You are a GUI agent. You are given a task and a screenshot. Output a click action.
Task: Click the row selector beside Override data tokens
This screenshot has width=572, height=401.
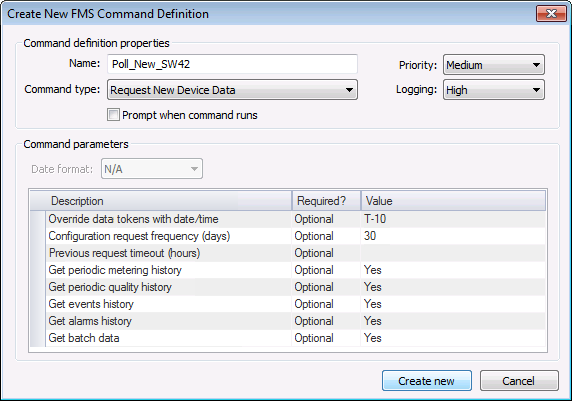coord(38,219)
